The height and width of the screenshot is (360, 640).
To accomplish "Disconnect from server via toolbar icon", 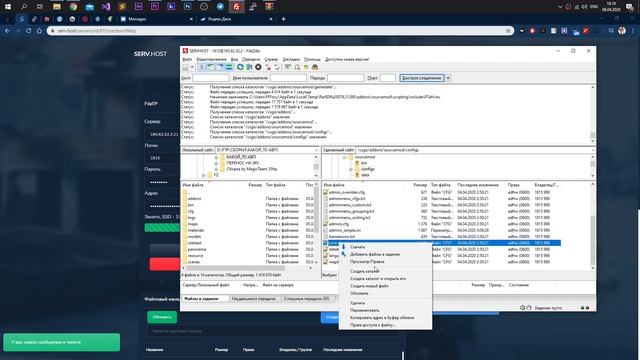I will 268,67.
